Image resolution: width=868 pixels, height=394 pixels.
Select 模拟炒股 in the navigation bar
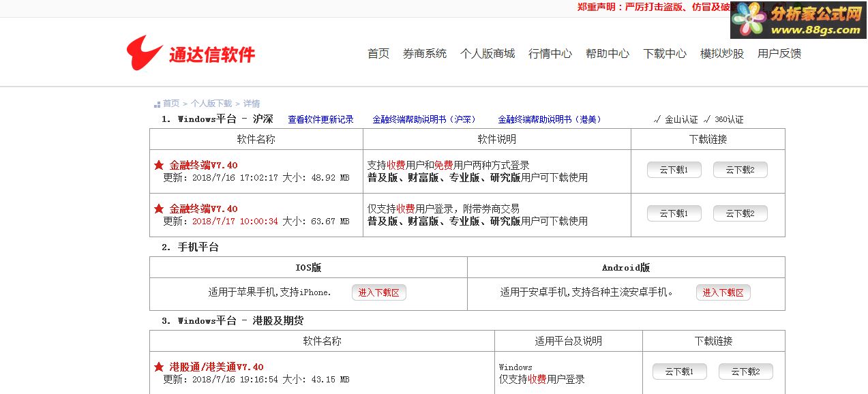(x=722, y=53)
